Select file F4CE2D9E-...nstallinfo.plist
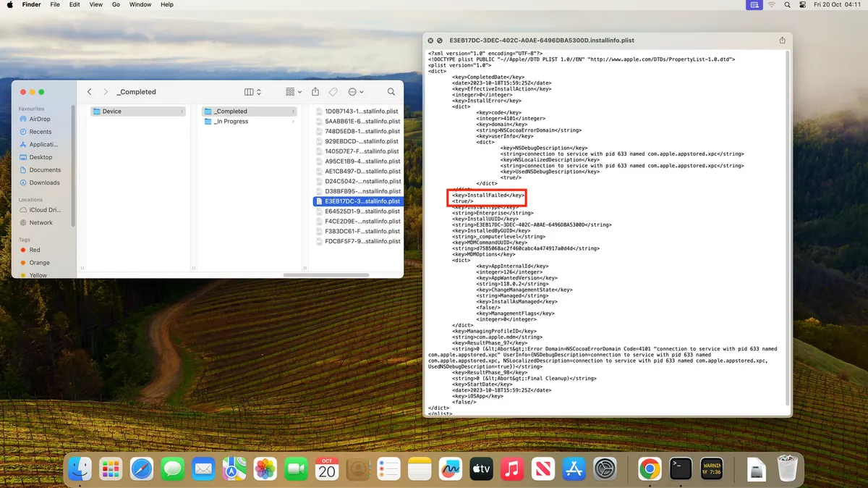868x488 pixels. click(x=357, y=222)
